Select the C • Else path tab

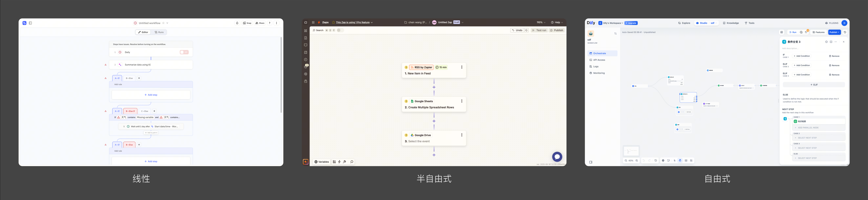[x=145, y=111]
